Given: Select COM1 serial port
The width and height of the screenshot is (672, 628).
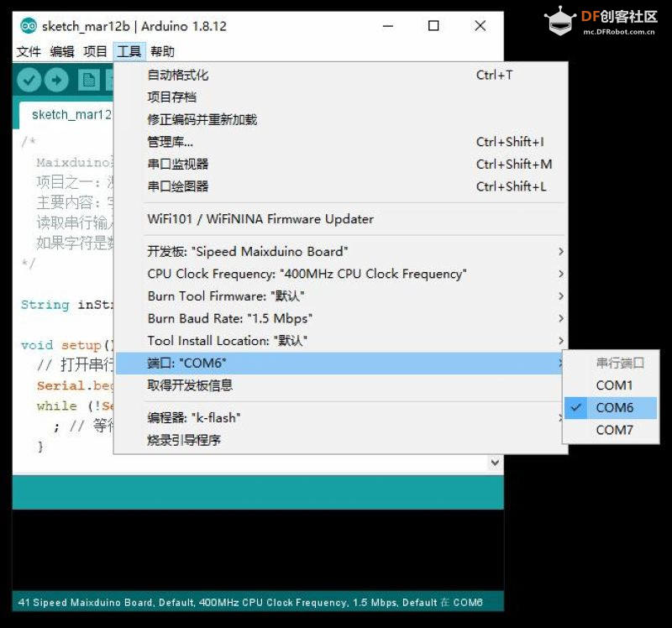Looking at the screenshot, I should coord(611,385).
